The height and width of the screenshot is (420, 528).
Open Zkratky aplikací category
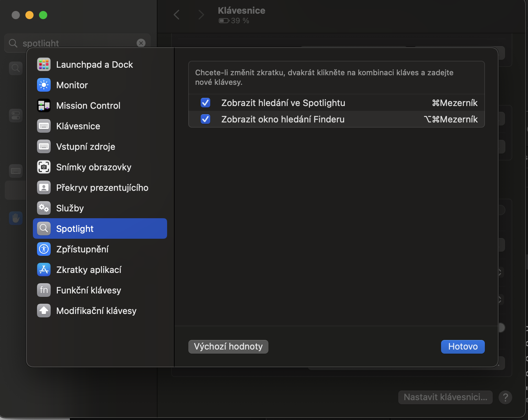coord(100,270)
